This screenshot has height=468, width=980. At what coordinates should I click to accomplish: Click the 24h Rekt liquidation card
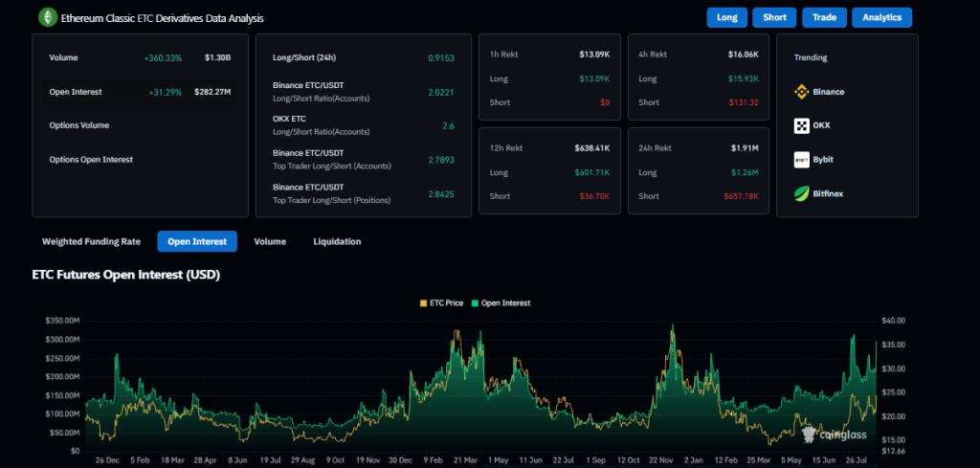699,171
